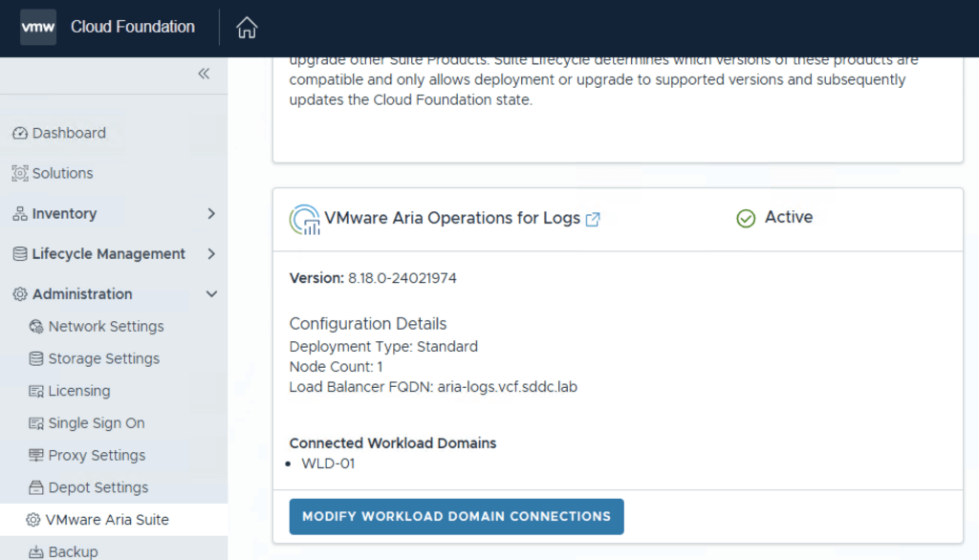Click the Solutions icon in sidebar
The width and height of the screenshot is (979, 560).
click(20, 173)
